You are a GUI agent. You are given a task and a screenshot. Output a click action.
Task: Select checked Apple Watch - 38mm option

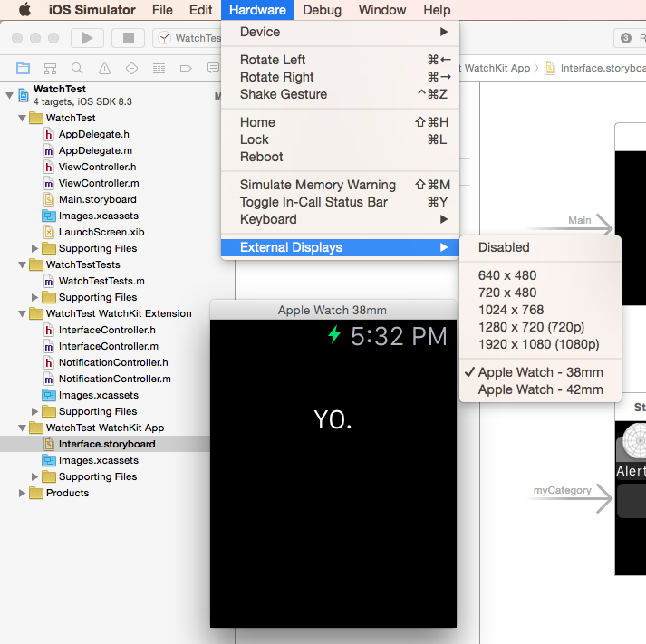click(x=540, y=372)
